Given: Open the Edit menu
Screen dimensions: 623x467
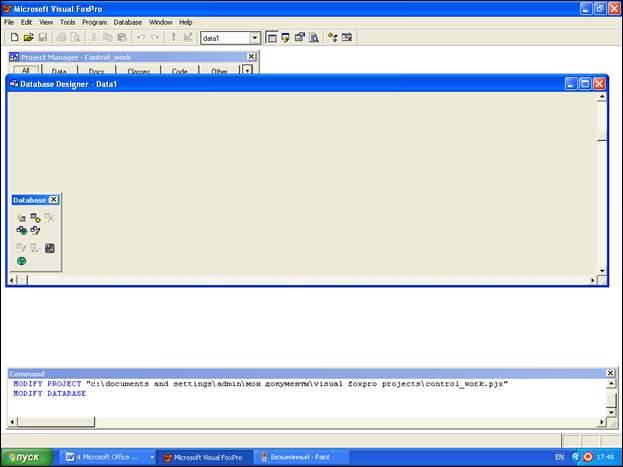Looking at the screenshot, I should [26, 22].
